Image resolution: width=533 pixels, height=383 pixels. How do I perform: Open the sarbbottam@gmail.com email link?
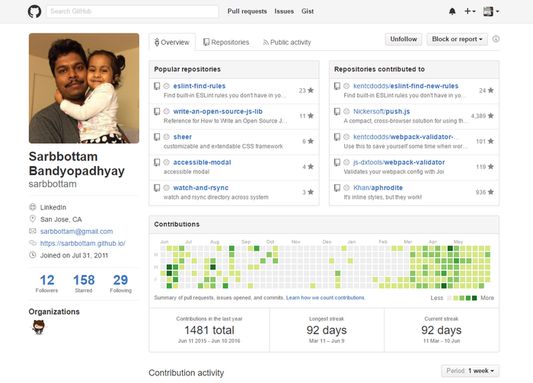tap(76, 231)
